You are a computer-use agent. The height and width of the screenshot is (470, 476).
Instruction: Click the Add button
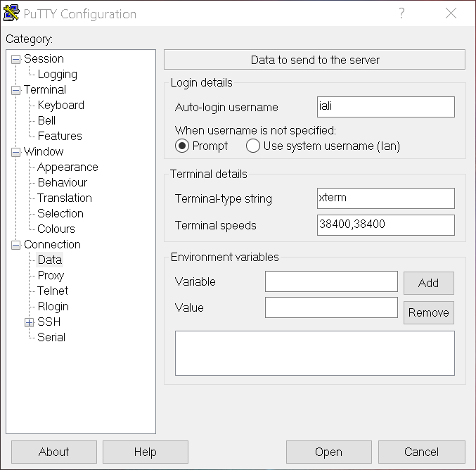coord(429,283)
